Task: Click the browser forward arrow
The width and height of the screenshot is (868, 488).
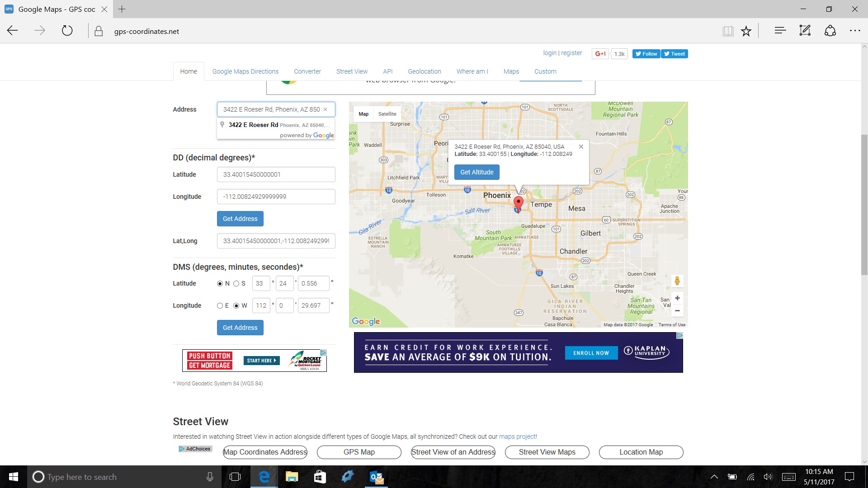Action: pyautogui.click(x=40, y=31)
